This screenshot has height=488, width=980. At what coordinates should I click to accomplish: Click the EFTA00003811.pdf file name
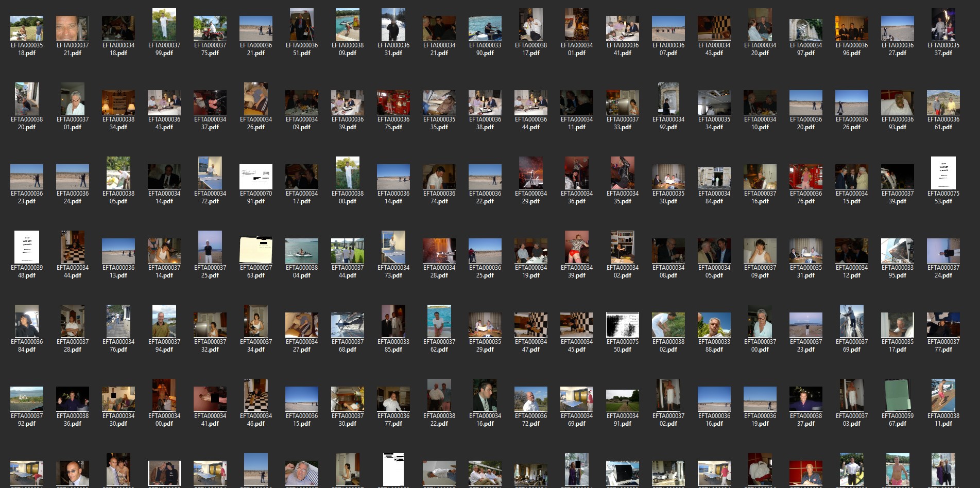pyautogui.click(x=943, y=420)
